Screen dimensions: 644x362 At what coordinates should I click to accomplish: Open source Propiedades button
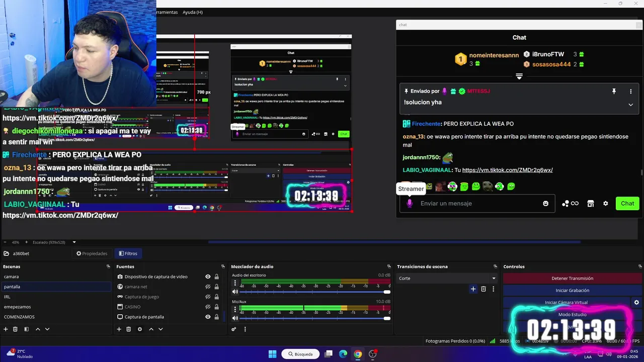[x=92, y=253]
